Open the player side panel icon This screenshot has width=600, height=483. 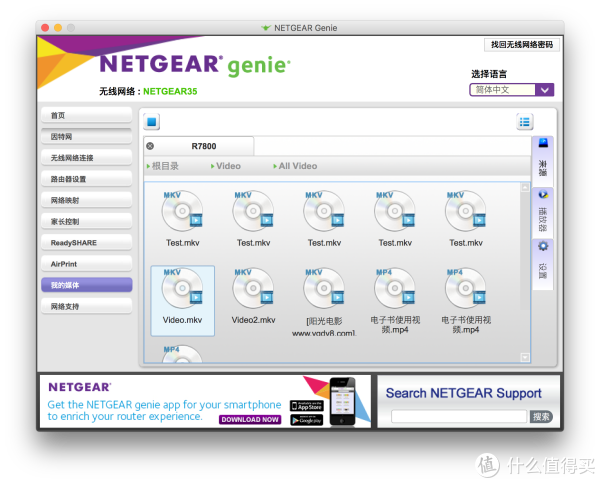point(543,213)
